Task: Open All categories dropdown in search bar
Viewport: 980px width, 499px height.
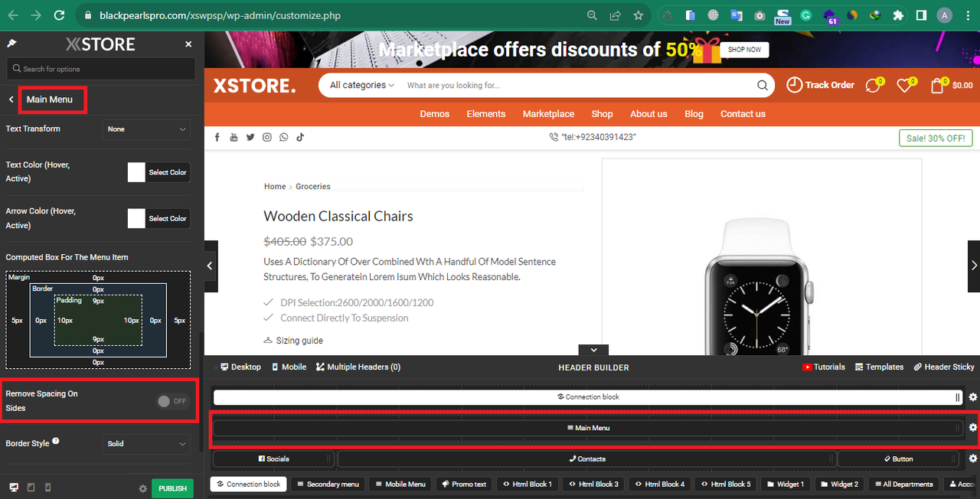Action: coord(362,86)
